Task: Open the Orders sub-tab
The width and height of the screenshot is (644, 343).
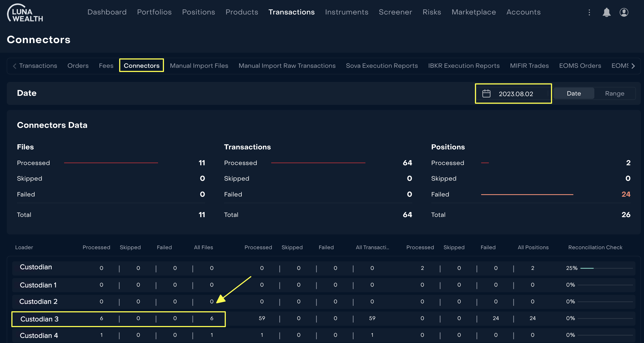Action: click(78, 66)
